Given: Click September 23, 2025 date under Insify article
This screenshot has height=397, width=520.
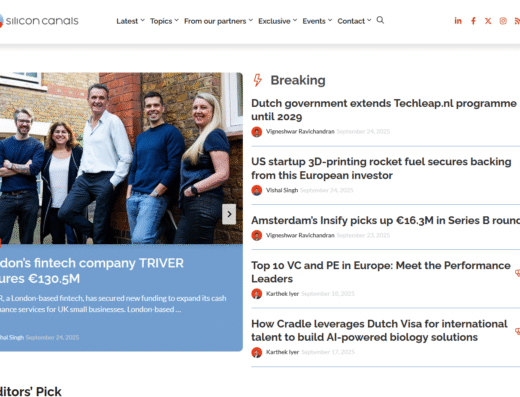Looking at the screenshot, I should pos(363,235).
